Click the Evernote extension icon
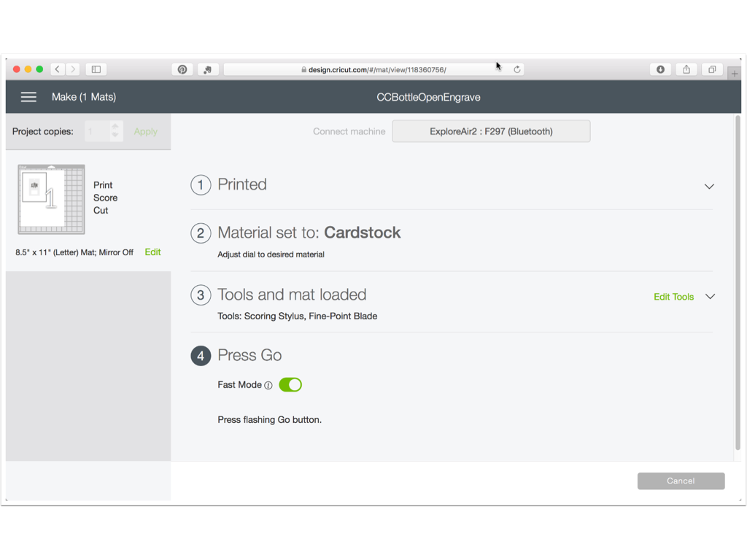 207,69
